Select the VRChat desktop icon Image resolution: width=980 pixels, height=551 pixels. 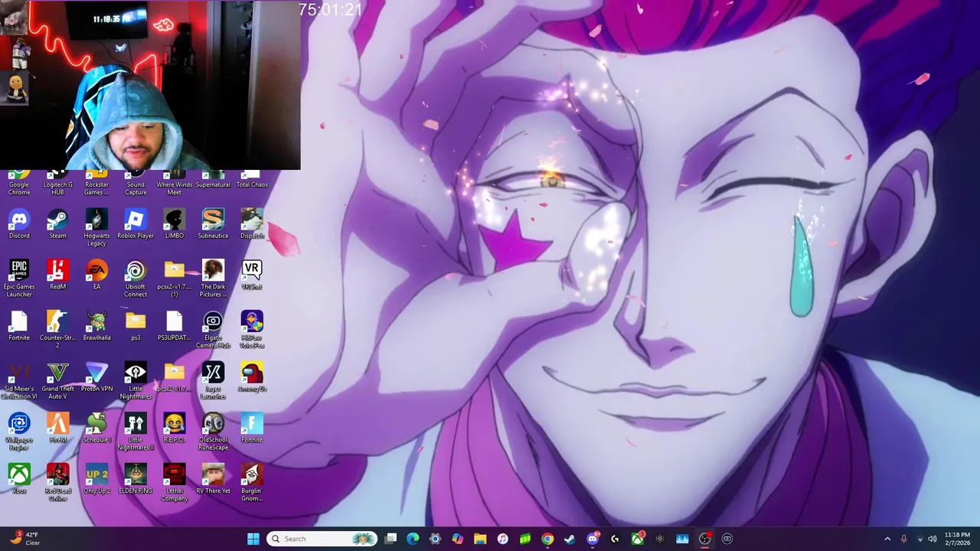click(252, 275)
